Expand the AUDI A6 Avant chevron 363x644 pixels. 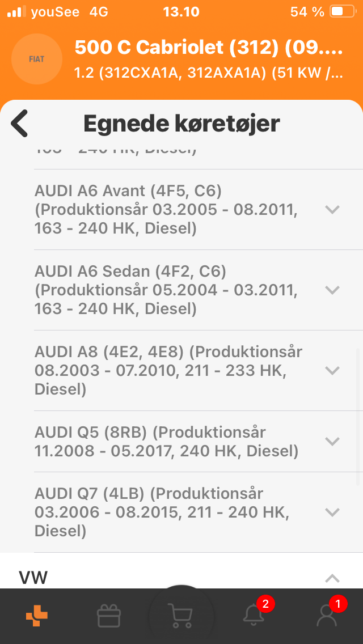click(332, 209)
